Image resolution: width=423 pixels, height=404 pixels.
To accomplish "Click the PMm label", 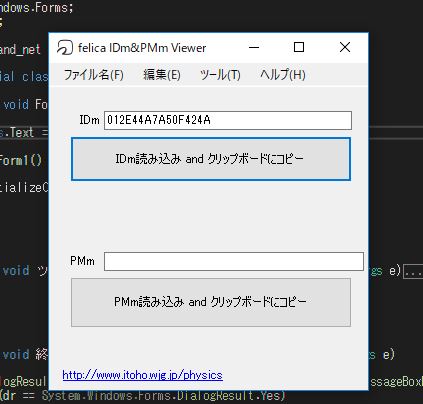I will coord(82,261).
